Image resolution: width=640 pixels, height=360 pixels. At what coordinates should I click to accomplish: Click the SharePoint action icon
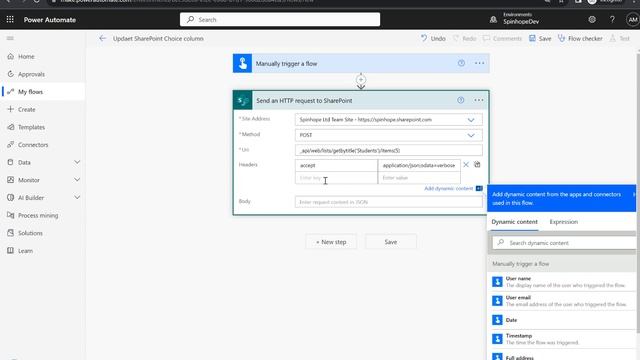pyautogui.click(x=243, y=100)
